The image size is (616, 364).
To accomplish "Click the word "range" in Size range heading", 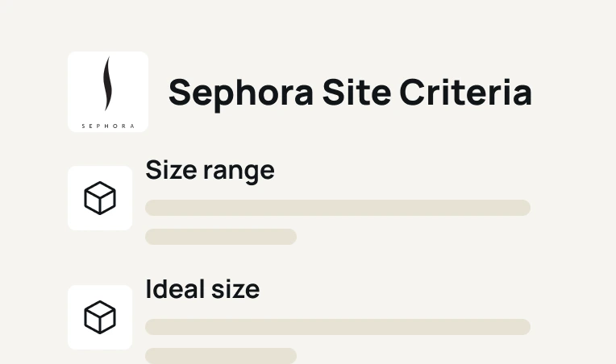I will coord(240,172).
